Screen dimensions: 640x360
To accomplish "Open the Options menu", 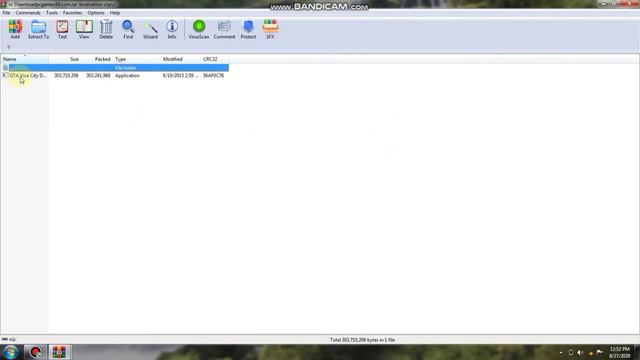I will click(x=96, y=13).
